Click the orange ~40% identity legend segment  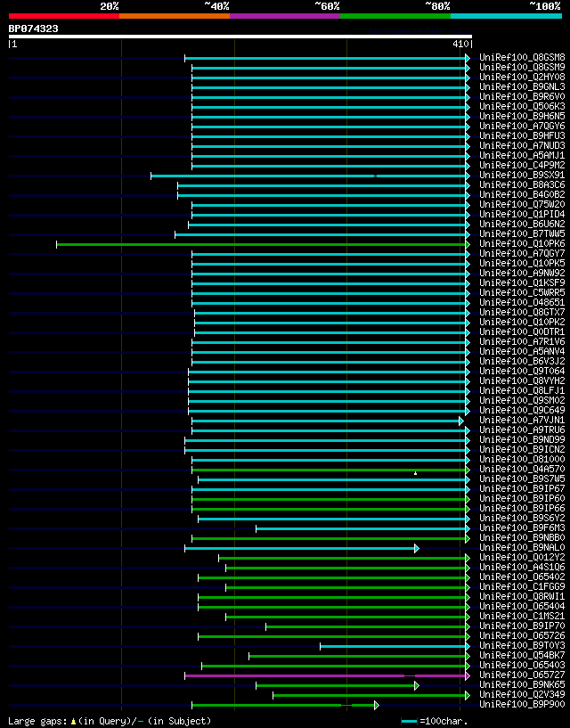click(175, 16)
